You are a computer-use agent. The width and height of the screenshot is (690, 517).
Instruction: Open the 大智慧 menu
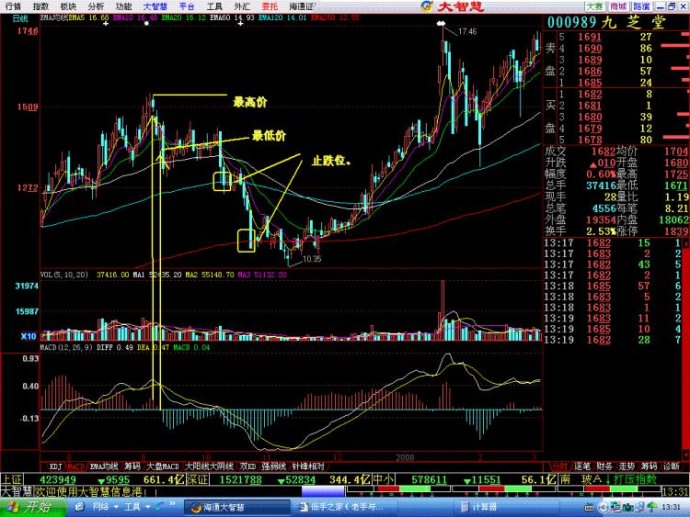155,7
